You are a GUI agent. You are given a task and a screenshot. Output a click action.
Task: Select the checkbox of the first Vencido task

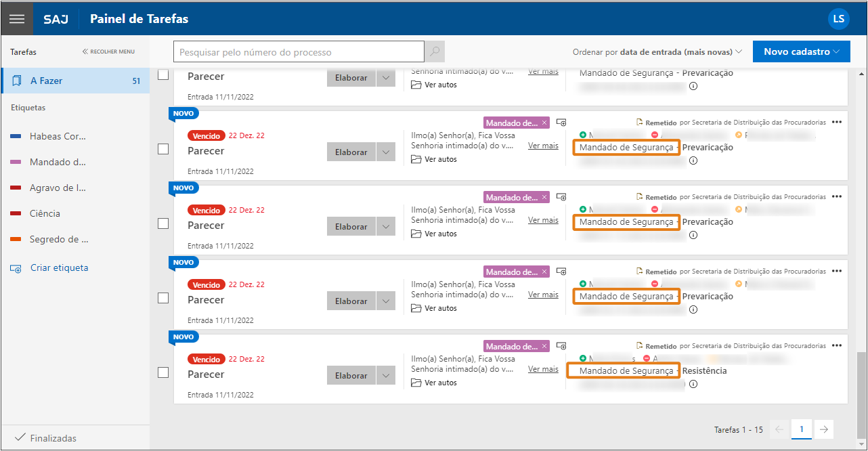click(x=163, y=149)
